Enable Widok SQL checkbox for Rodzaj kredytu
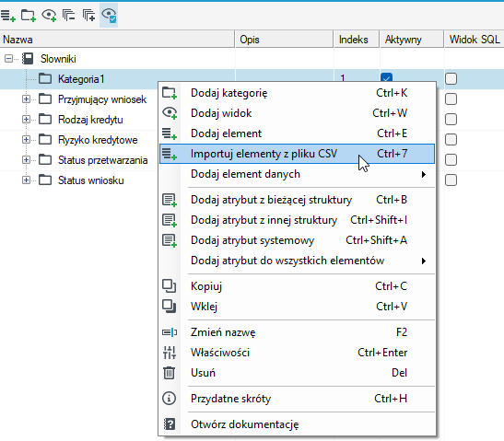 451,119
